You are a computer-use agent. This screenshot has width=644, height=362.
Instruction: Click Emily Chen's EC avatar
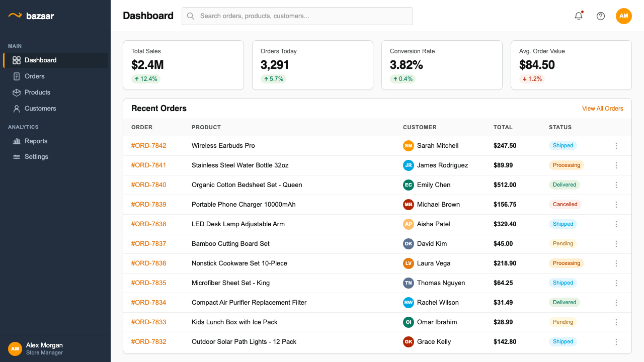[x=409, y=185]
